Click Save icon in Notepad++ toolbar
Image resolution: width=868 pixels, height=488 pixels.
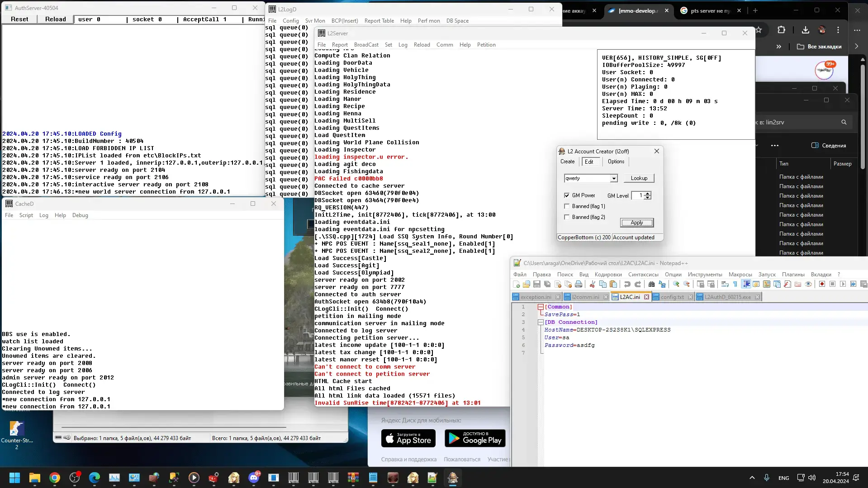pyautogui.click(x=537, y=284)
